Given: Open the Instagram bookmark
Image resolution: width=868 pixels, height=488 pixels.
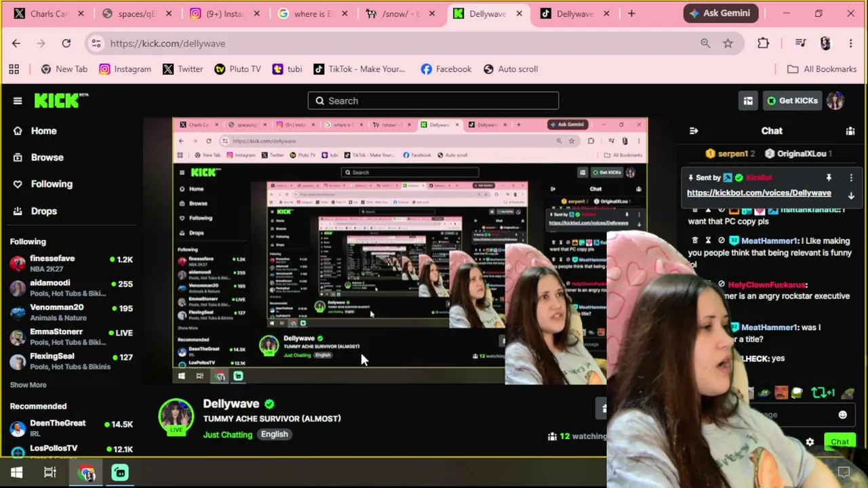Looking at the screenshot, I should 125,69.
